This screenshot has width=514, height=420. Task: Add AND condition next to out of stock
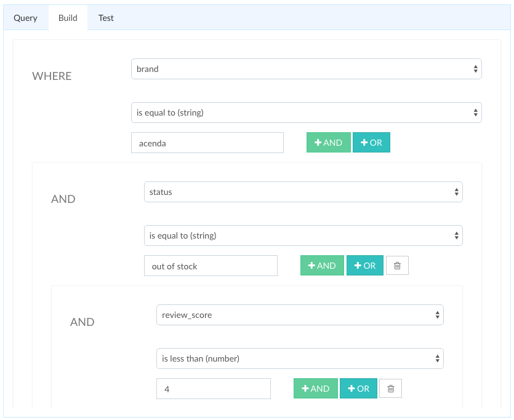322,266
